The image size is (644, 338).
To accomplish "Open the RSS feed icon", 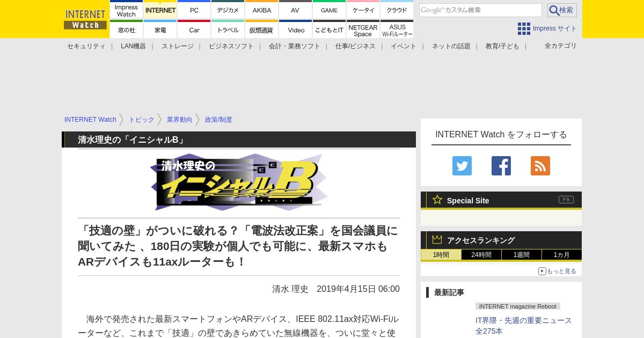I will tap(540, 166).
